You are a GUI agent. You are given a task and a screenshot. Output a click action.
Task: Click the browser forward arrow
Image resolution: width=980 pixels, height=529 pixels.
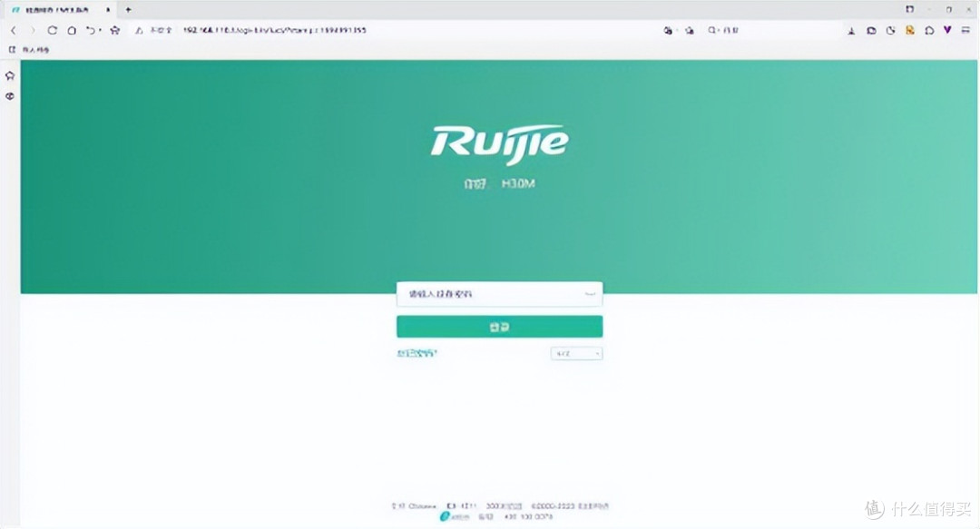pos(33,30)
